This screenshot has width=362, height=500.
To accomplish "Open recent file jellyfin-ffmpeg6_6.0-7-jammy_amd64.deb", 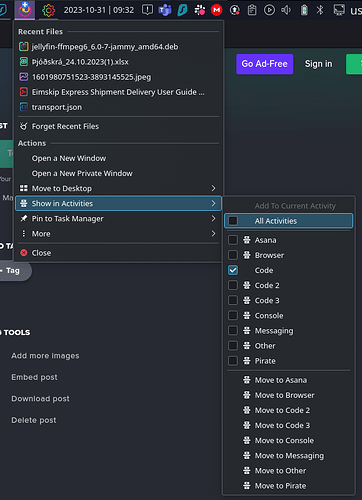I will (118, 47).
